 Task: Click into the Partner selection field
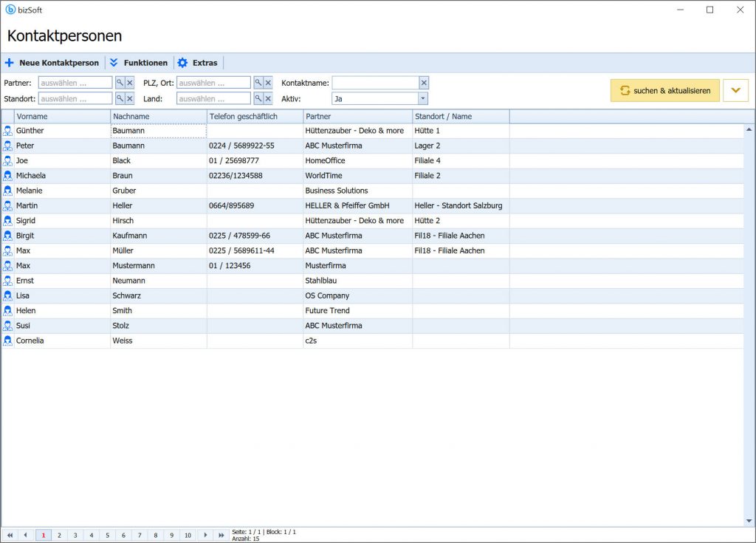click(75, 83)
